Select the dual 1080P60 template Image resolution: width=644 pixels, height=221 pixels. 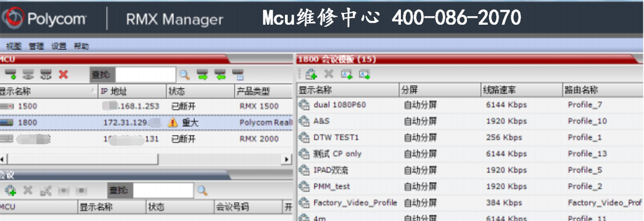pos(340,105)
